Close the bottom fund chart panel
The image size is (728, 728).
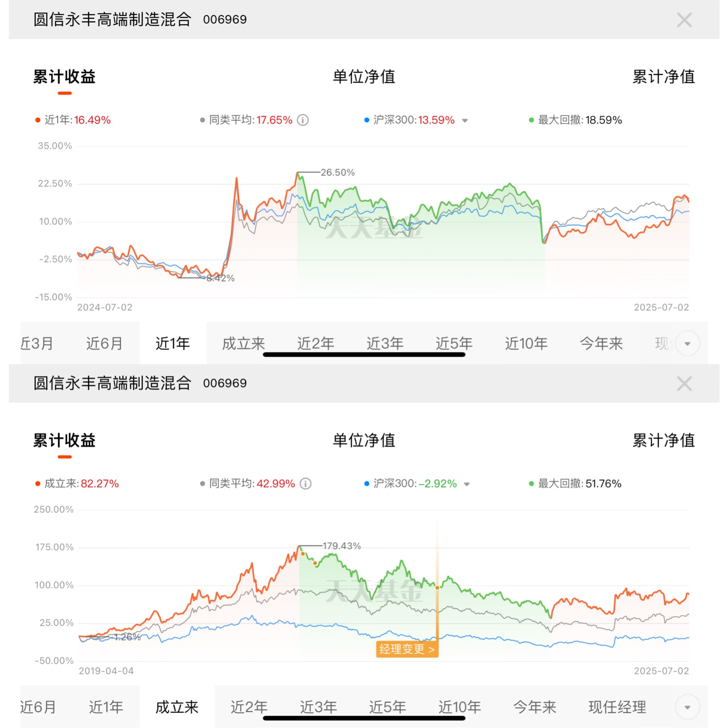coord(684,383)
